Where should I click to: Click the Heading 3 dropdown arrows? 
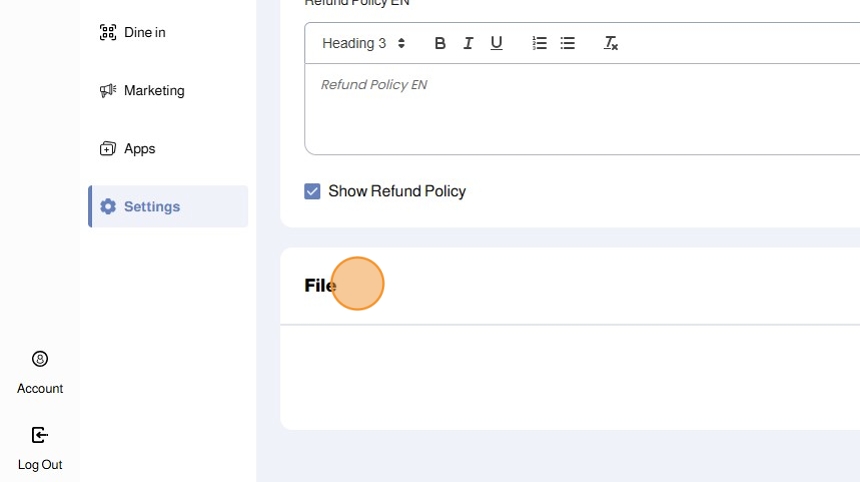pos(401,43)
